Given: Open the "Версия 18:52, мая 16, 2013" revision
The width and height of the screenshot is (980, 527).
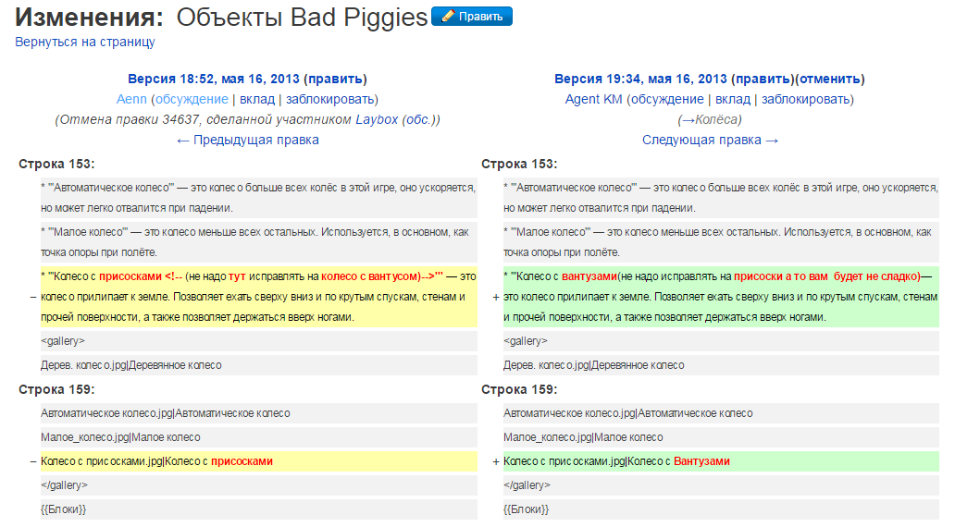Looking at the screenshot, I should [x=213, y=79].
